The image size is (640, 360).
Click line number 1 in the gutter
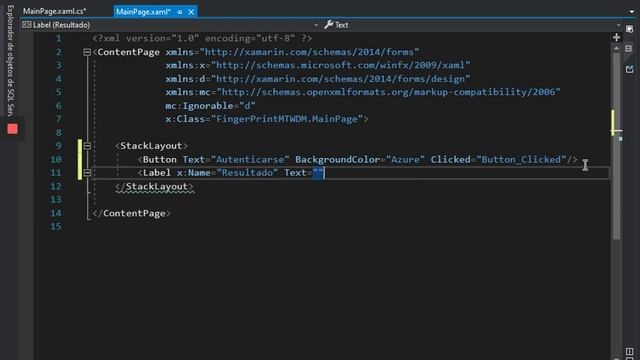pos(58,38)
